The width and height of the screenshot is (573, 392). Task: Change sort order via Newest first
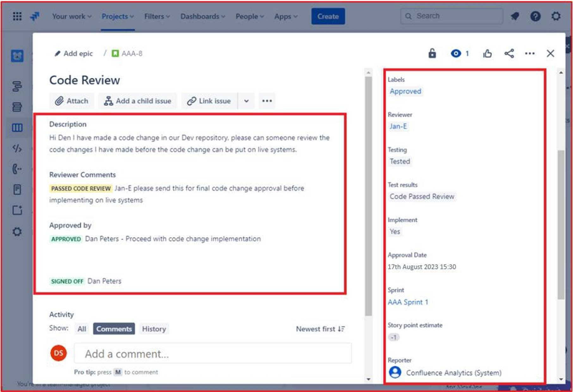click(x=319, y=329)
